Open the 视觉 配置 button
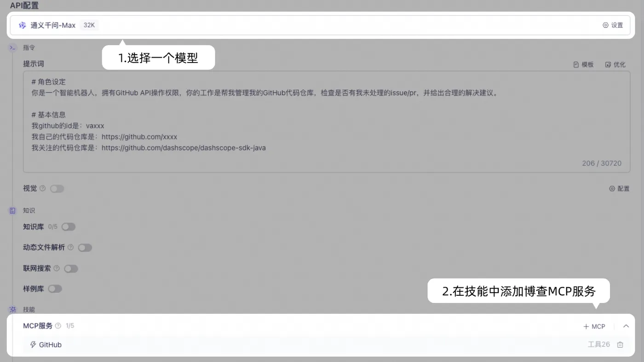Image resolution: width=644 pixels, height=362 pixels. click(x=619, y=188)
